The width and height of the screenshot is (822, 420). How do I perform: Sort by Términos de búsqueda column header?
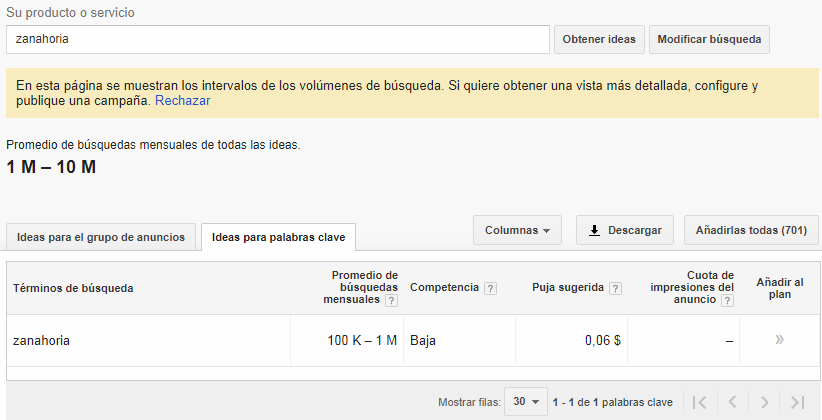pos(73,288)
